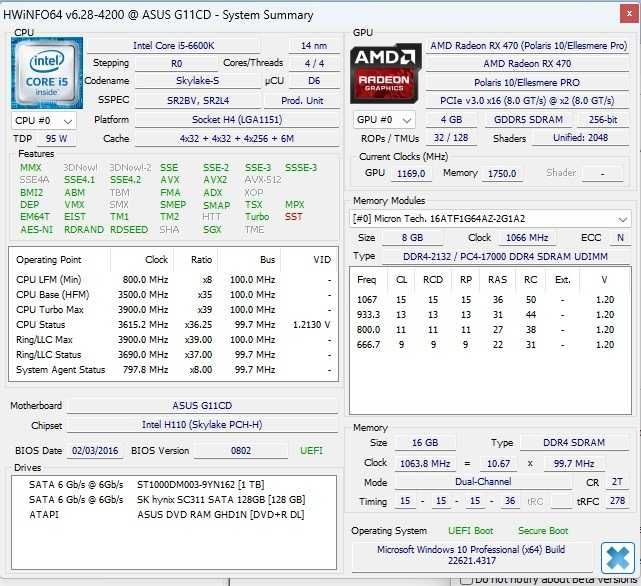
Task: Click the Memory Size 16 GB field
Action: pos(425,443)
